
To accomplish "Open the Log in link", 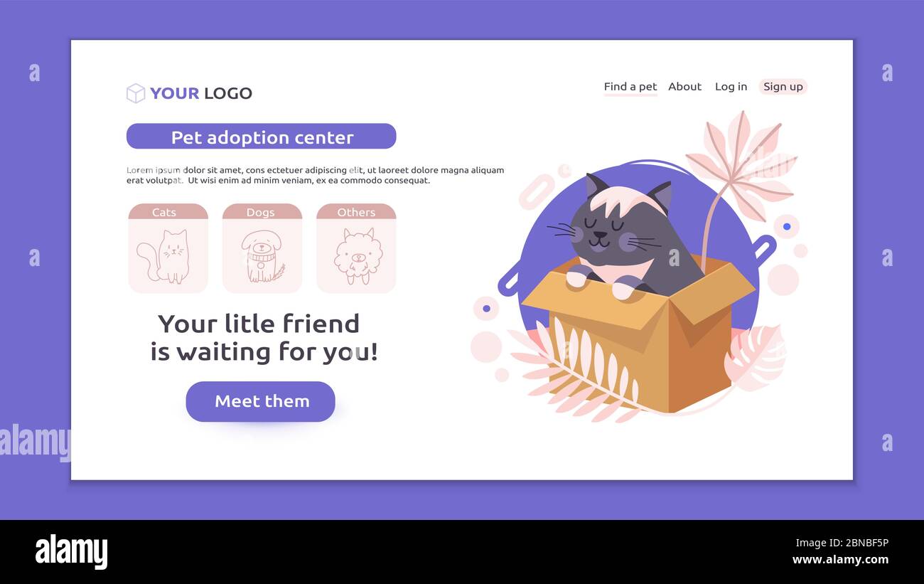I will coord(731,87).
